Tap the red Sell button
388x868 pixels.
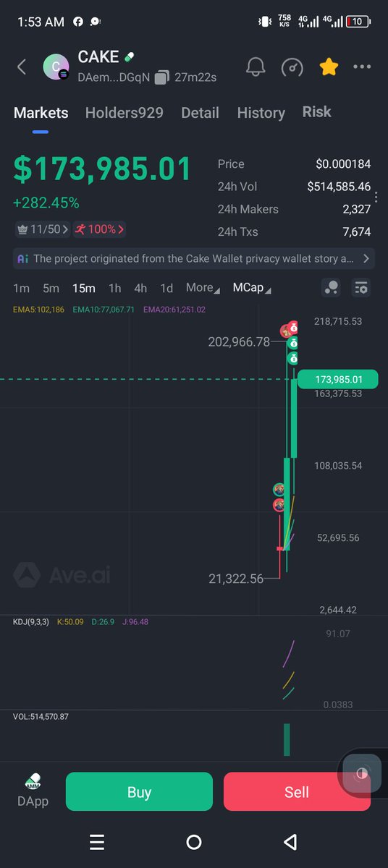click(297, 791)
